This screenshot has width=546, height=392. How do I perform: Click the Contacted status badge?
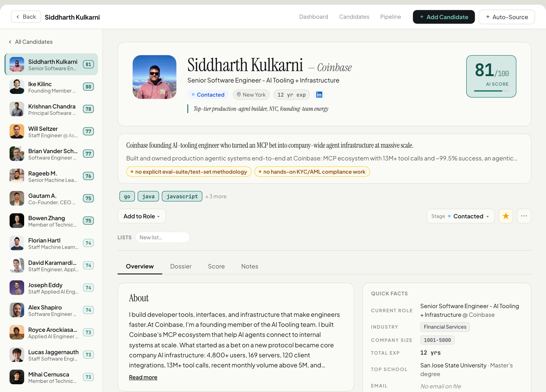pyautogui.click(x=208, y=95)
